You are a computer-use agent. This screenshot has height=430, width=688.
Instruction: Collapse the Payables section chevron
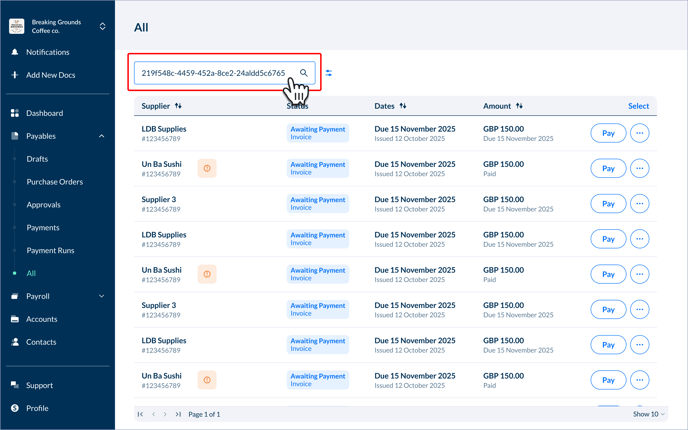click(102, 136)
